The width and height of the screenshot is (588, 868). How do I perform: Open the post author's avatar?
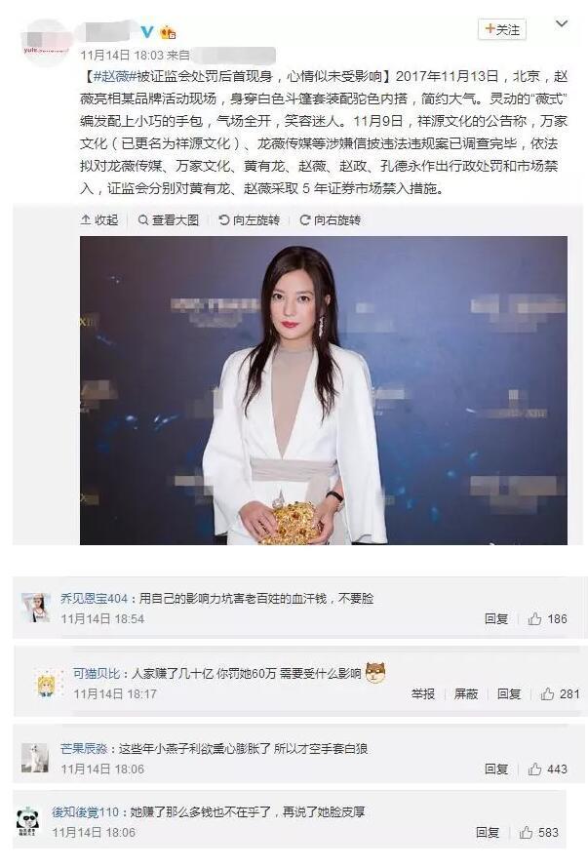[46, 42]
